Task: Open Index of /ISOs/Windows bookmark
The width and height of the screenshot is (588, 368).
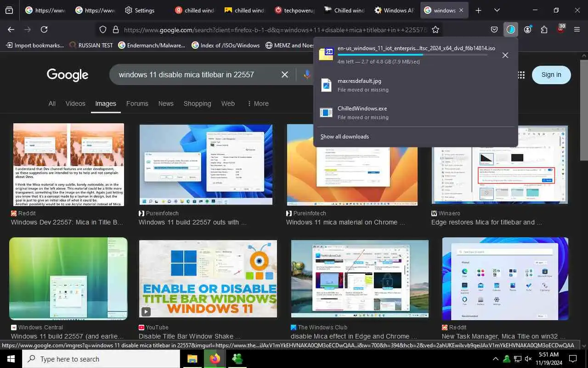Action: tap(225, 45)
